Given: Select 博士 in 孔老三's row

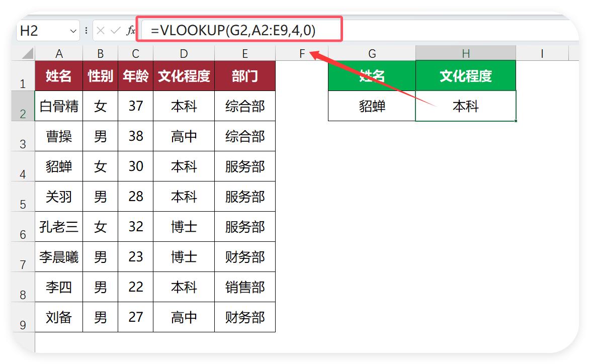Looking at the screenshot, I should pos(184,226).
